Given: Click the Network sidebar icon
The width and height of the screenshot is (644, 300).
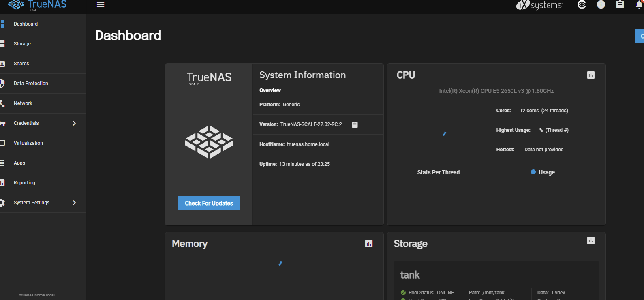Looking at the screenshot, I should coord(2,103).
